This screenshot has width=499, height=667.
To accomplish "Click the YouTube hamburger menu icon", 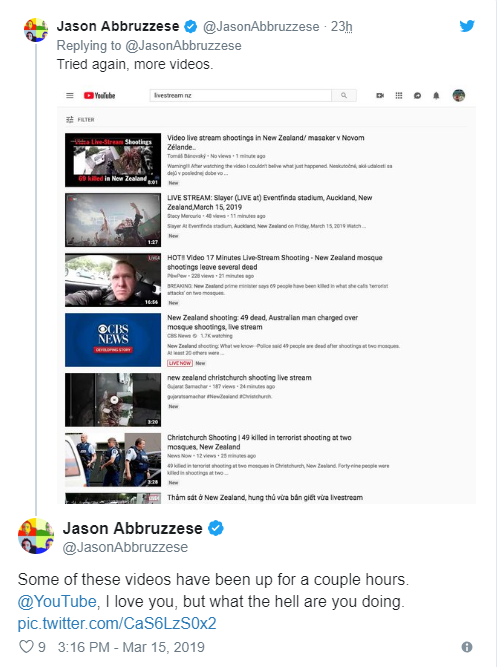I will [x=70, y=96].
